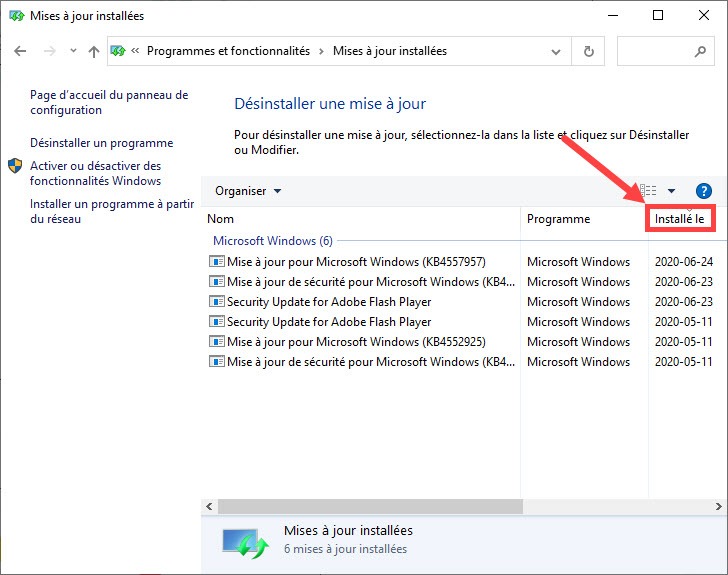Click the address bar control panel icon

(118, 51)
